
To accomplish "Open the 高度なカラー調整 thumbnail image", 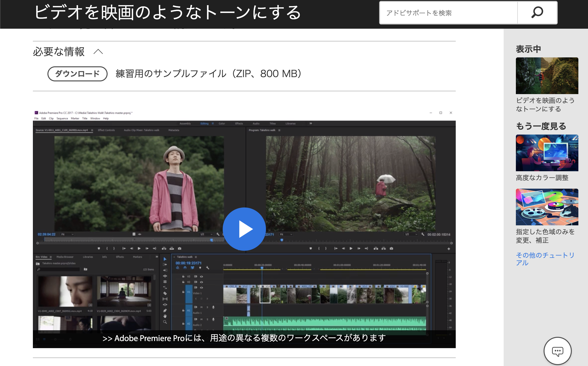I will [547, 153].
